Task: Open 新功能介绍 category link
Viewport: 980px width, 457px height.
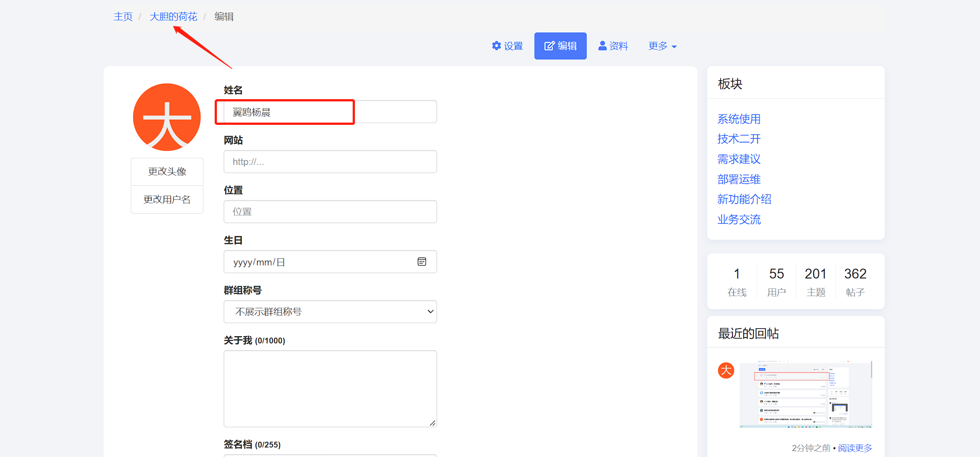Action: pos(744,199)
